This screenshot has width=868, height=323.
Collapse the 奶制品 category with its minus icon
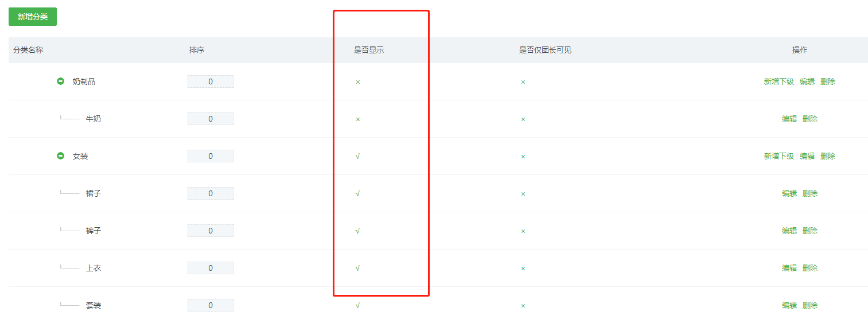pyautogui.click(x=60, y=81)
